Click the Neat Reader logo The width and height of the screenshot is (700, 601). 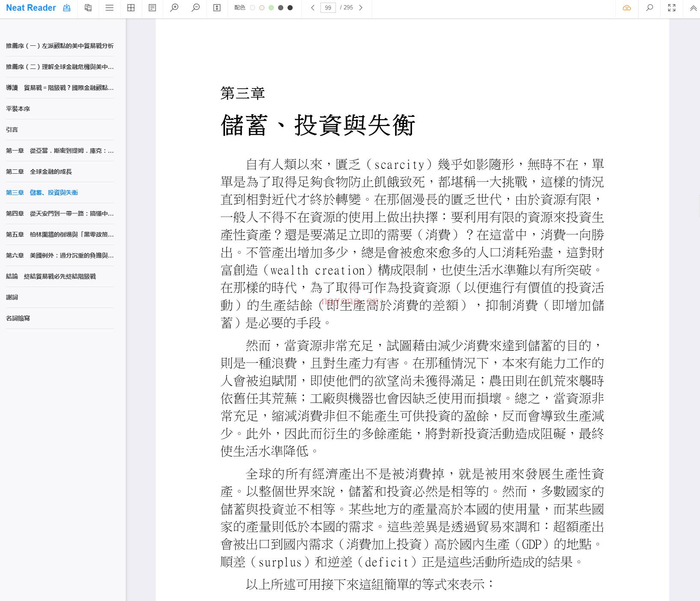[31, 8]
